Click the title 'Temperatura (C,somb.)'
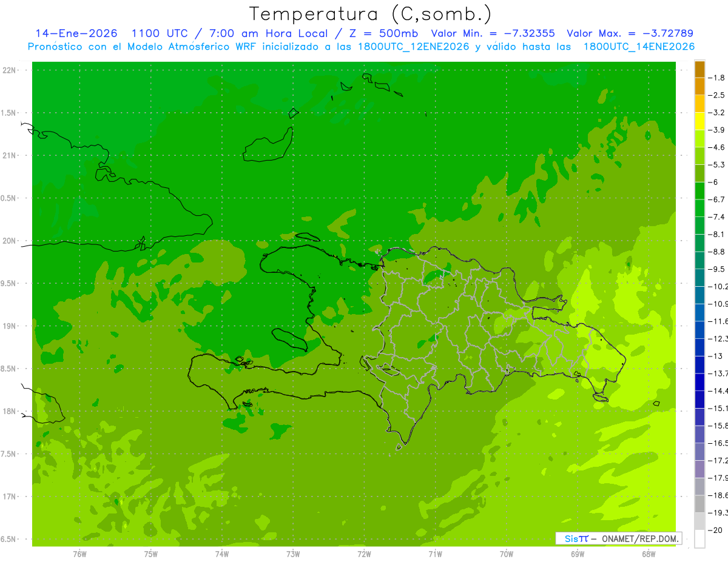The width and height of the screenshot is (728, 562). pyautogui.click(x=371, y=14)
